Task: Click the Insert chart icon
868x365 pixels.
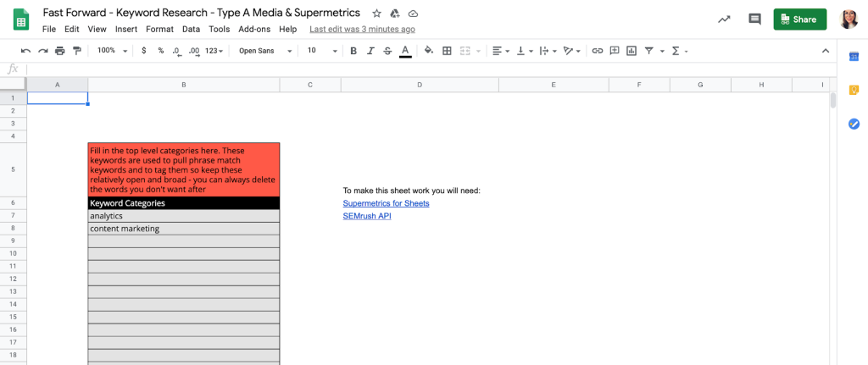Action: [632, 51]
